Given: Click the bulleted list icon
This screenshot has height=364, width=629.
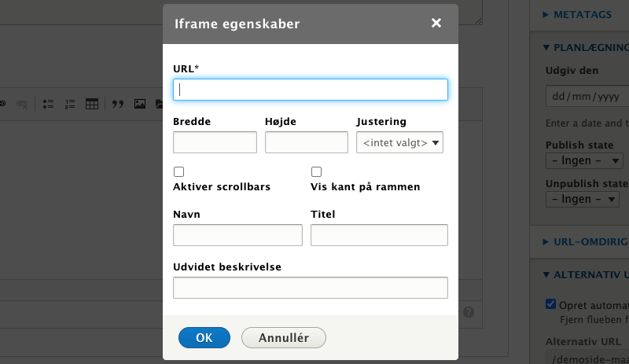Looking at the screenshot, I should pyautogui.click(x=48, y=104).
